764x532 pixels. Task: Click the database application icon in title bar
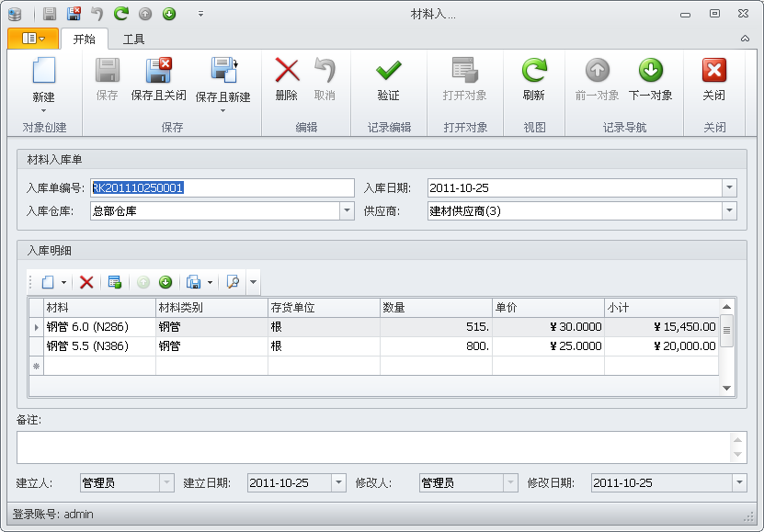[15, 14]
